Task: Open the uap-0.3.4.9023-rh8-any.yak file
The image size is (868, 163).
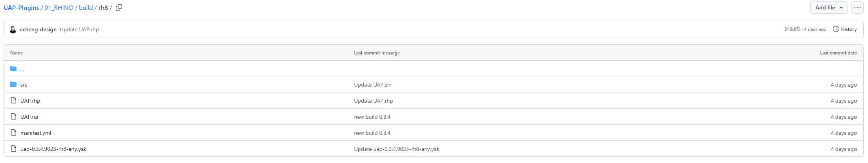Action: (53, 149)
